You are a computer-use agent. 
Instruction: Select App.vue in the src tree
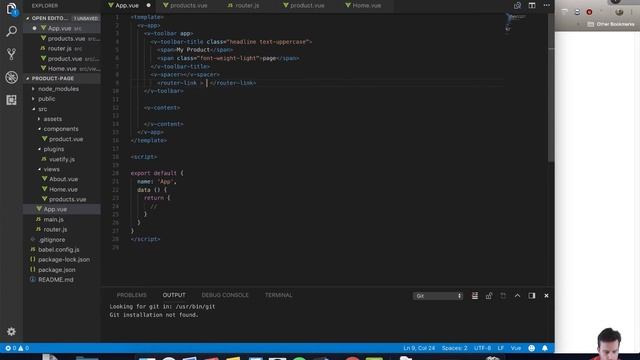pyautogui.click(x=55, y=209)
